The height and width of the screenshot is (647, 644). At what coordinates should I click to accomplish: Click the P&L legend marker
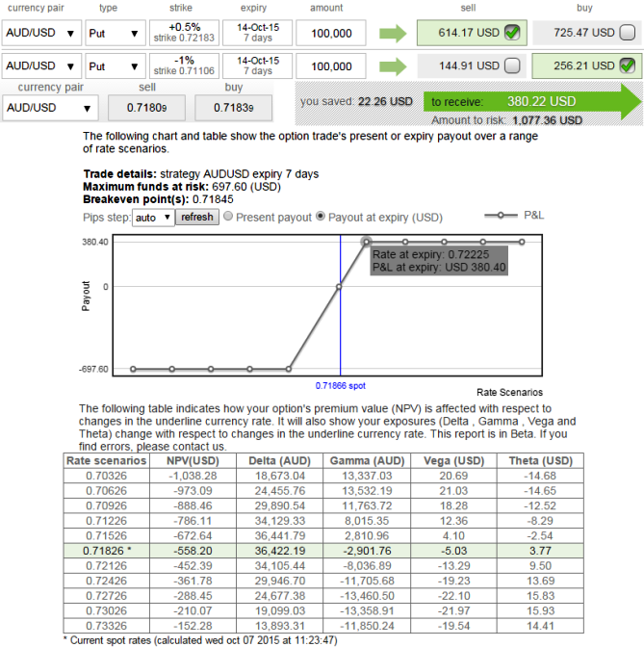[501, 216]
